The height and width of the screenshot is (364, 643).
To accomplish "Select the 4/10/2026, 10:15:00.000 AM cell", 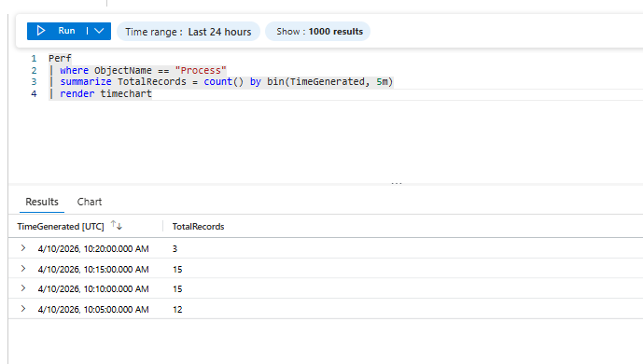I will point(93,270).
